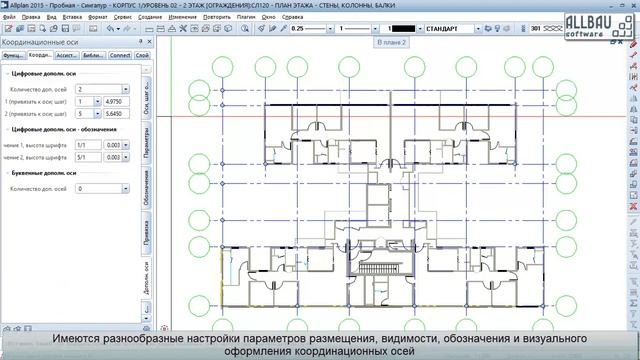Screen dimensions: 640x360
Task: Open the font height dropdown for designation 2
Action: pos(126,157)
